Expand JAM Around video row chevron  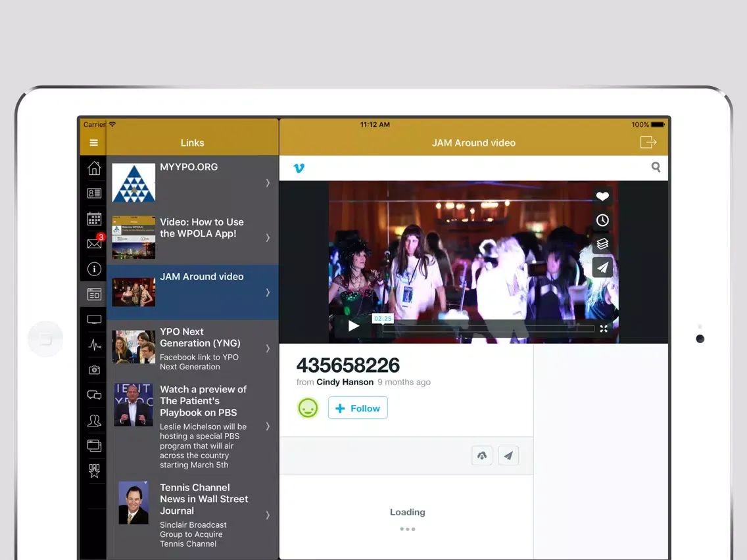[268, 292]
